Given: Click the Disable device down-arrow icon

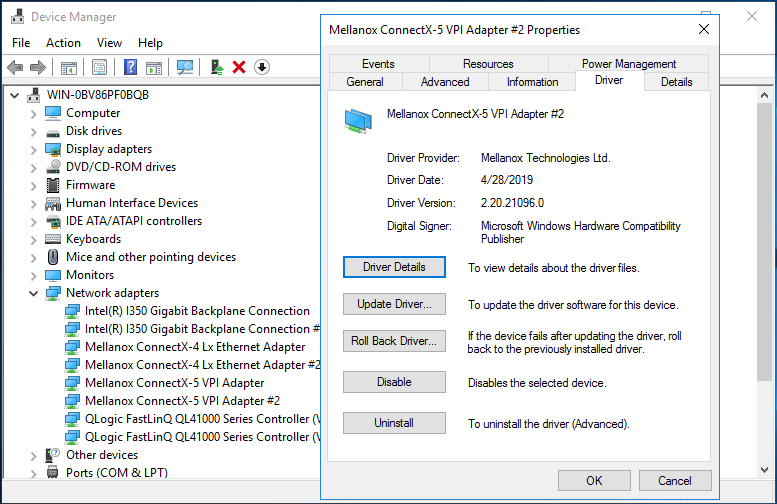Looking at the screenshot, I should [x=262, y=67].
